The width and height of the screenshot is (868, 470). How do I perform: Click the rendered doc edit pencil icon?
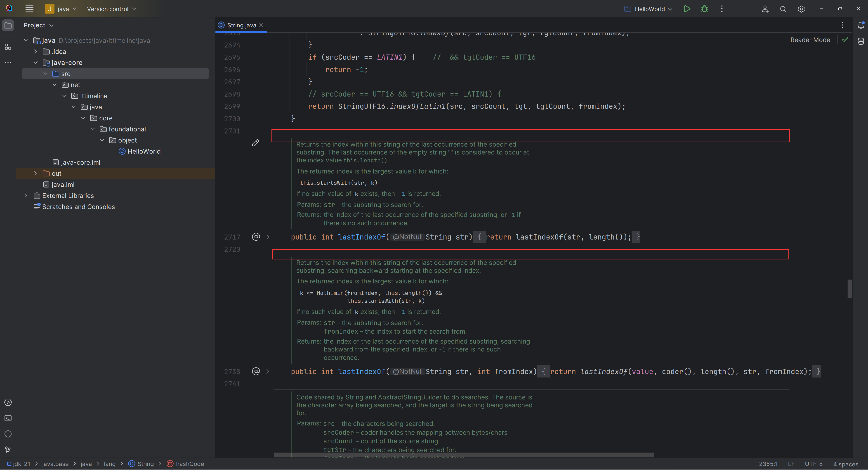click(255, 143)
